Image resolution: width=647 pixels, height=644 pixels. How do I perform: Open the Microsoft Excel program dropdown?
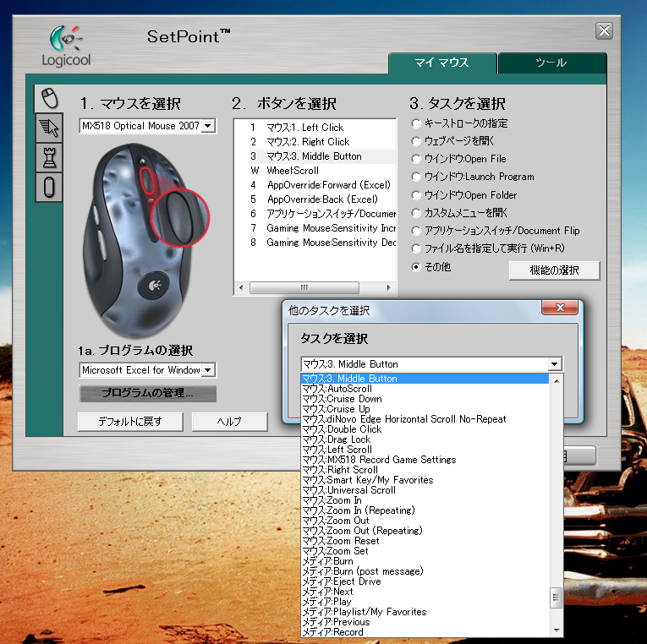(208, 370)
